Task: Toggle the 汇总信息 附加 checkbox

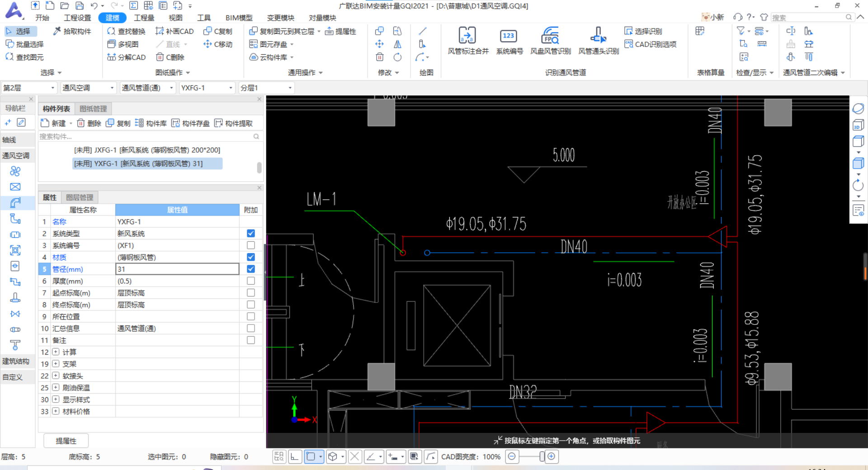Action: click(x=251, y=329)
